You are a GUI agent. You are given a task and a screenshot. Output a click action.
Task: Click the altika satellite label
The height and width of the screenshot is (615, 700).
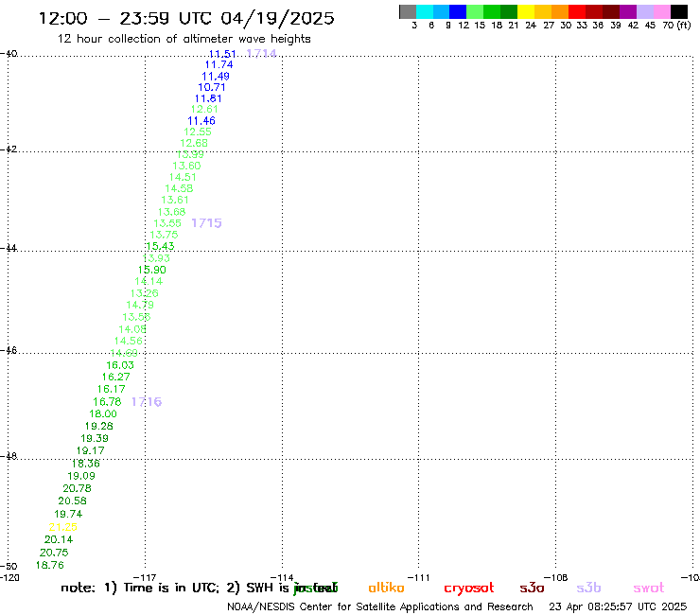click(386, 588)
